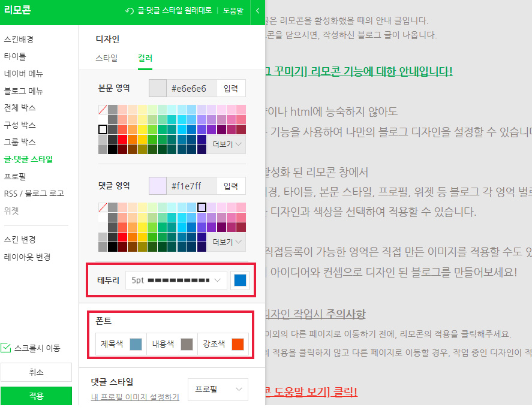532x410 pixels.
Task: Click the reset icon beside 글·댓글 스타일 원래대로
Action: click(130, 11)
